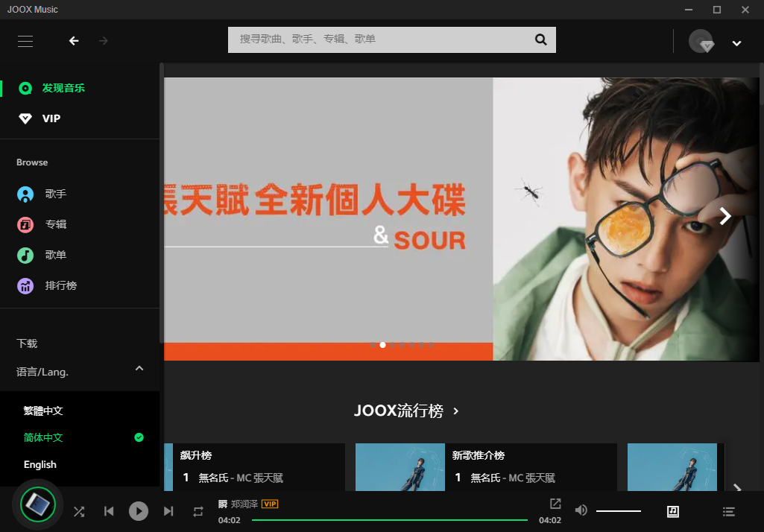The width and height of the screenshot is (764, 532).
Task: Click the green check beside 简体中文
Action: pyautogui.click(x=139, y=437)
